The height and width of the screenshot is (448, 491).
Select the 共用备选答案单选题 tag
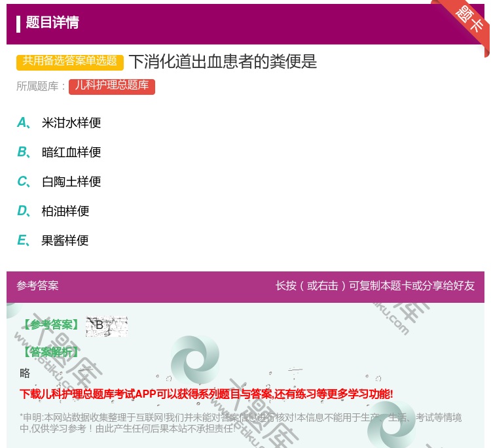pos(70,61)
